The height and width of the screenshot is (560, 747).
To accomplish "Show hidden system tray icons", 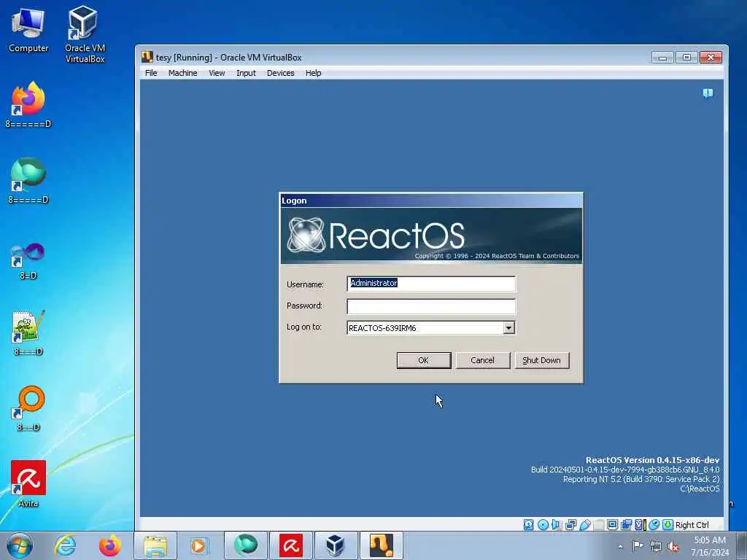I will pyautogui.click(x=620, y=546).
